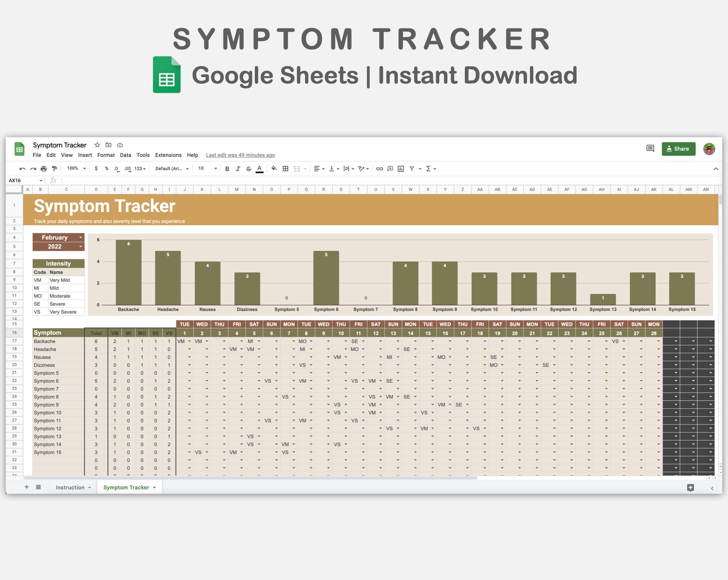Toggle bold formatting
This screenshot has width=728, height=580.
[x=227, y=169]
